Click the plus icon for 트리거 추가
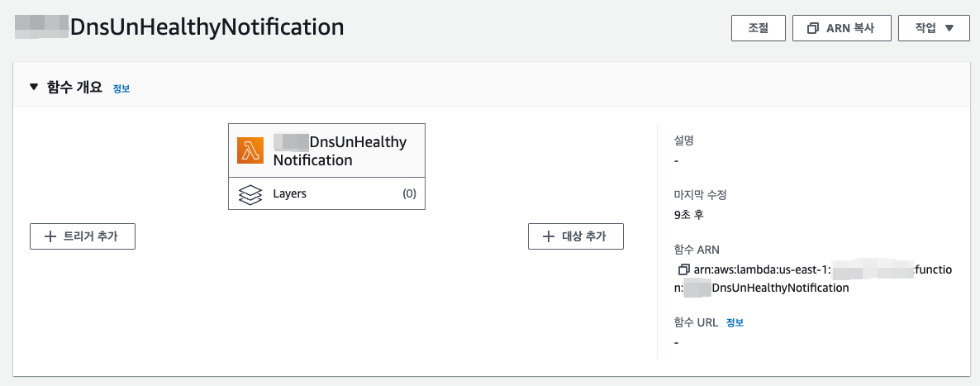The width and height of the screenshot is (980, 386). [50, 236]
